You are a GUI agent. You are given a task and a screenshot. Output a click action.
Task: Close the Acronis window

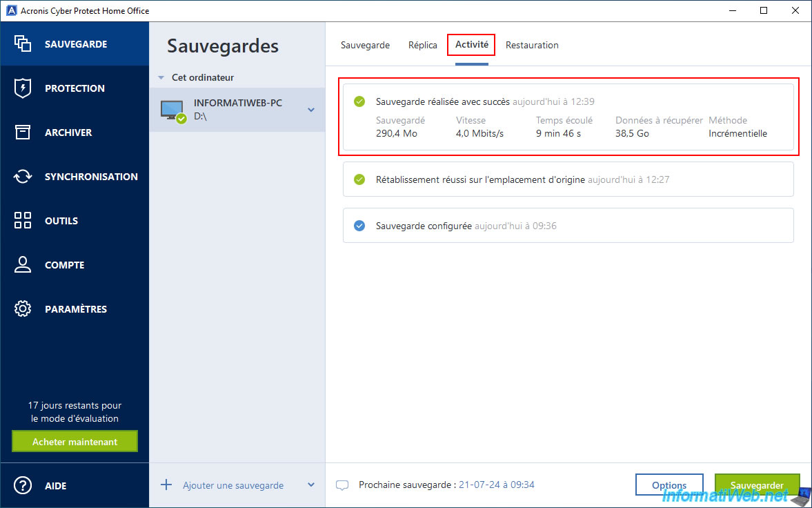pyautogui.click(x=795, y=10)
